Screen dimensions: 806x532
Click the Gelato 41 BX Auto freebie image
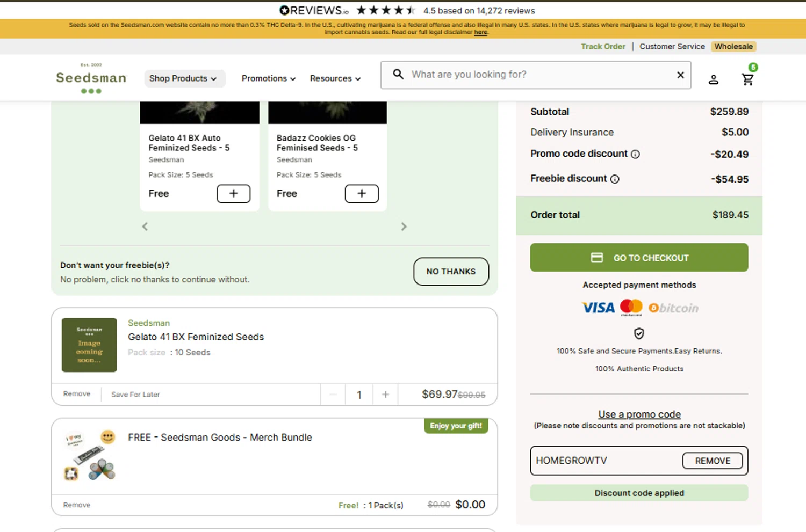(x=200, y=113)
